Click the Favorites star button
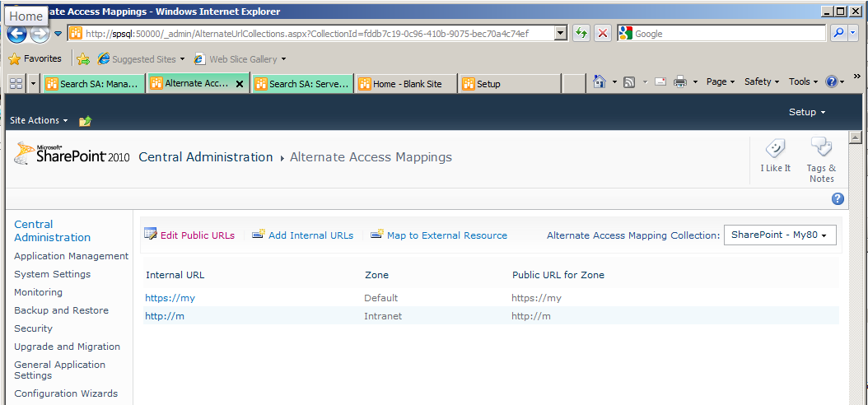This screenshot has height=405, width=868. [35, 59]
